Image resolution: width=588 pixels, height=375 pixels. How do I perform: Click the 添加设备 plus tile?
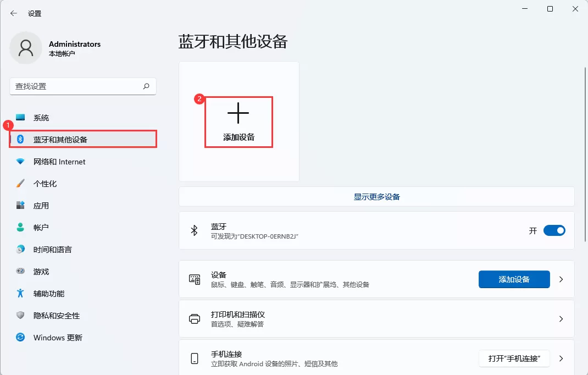click(x=238, y=121)
